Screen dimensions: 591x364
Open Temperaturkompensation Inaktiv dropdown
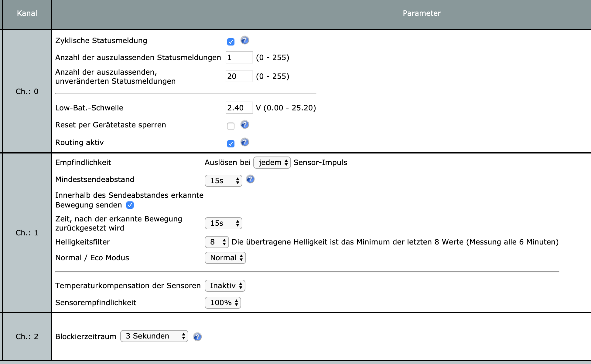point(225,286)
